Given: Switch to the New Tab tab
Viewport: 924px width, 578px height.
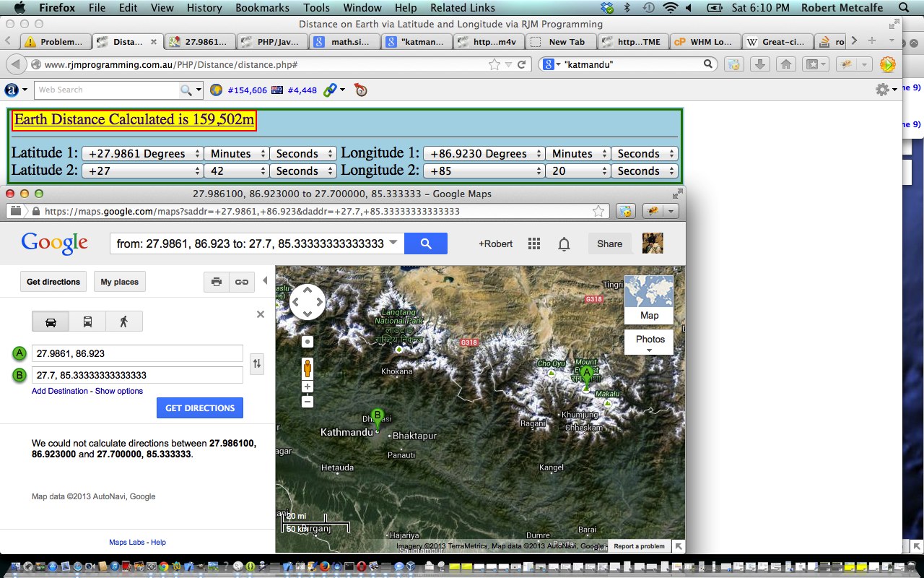Looking at the screenshot, I should (x=560, y=41).
